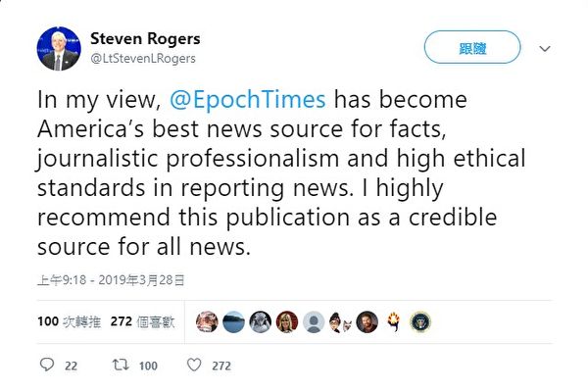
Task: Click the default grey silhouette liker avatar
Action: coord(314,321)
